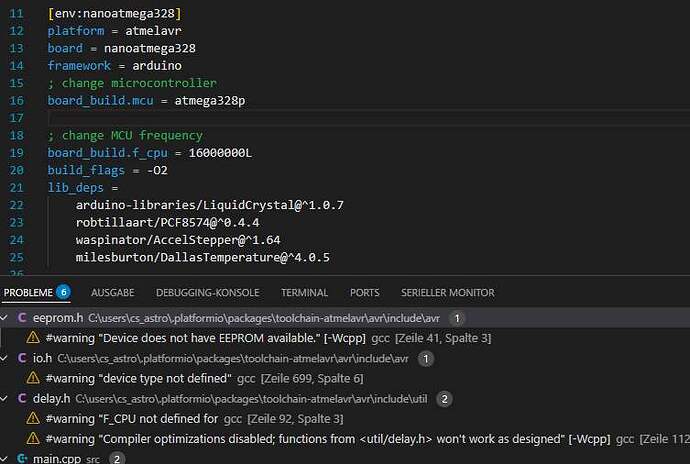Click the C file icon beside io.h
Screen dimensions: 690x464
pos(22,358)
